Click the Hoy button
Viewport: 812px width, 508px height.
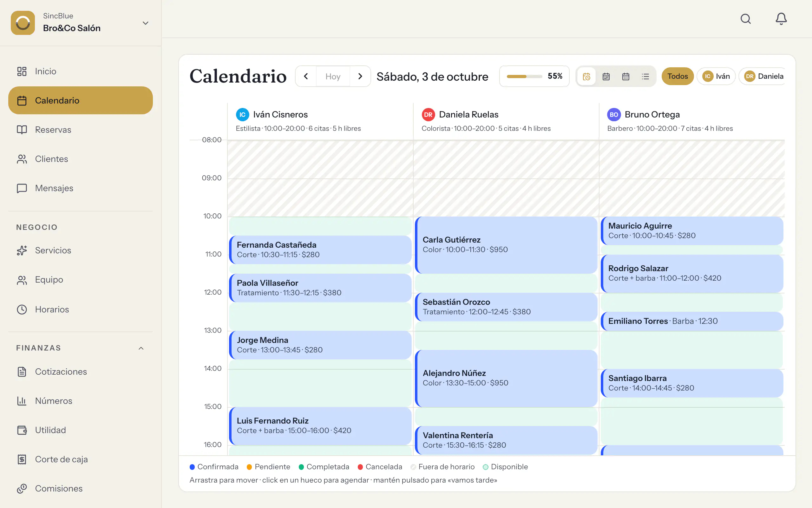pos(333,76)
